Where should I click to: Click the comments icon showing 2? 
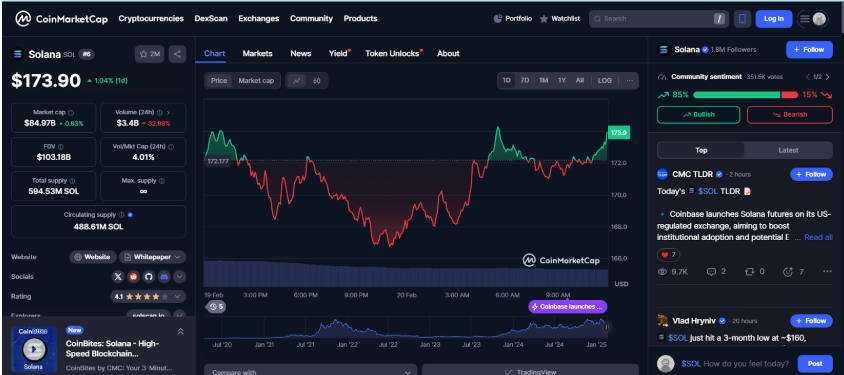click(711, 272)
